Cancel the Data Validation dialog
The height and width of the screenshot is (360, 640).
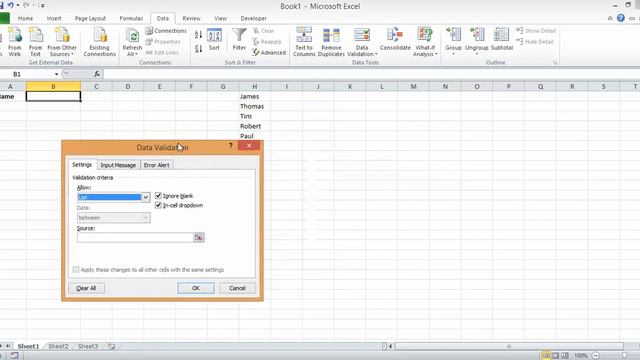tap(237, 288)
